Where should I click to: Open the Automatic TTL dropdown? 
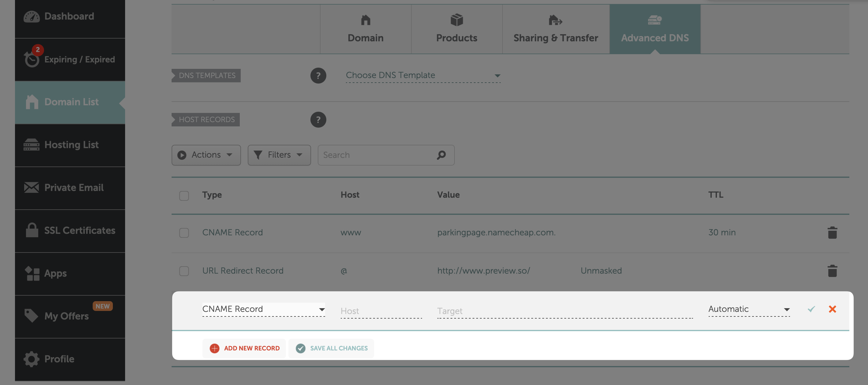click(748, 309)
